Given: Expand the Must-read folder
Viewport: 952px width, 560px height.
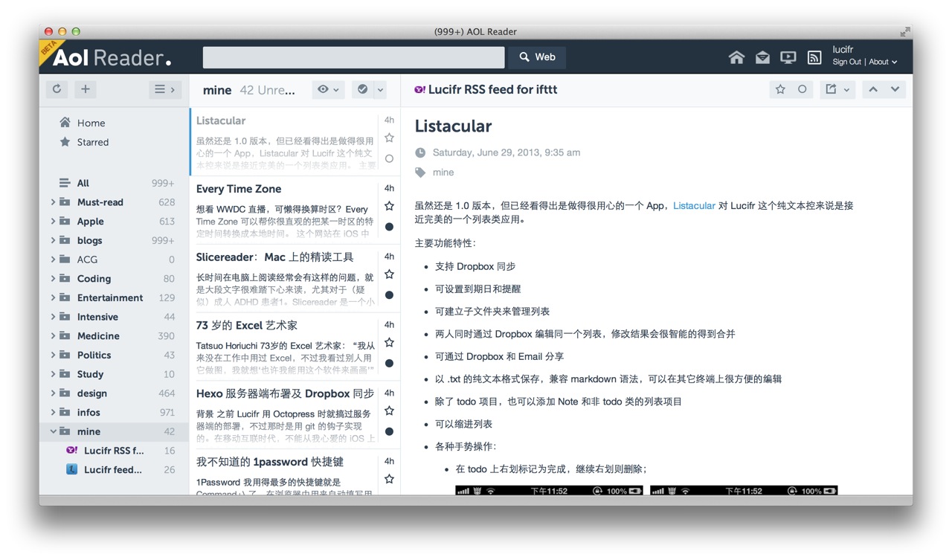Looking at the screenshot, I should coord(53,202).
